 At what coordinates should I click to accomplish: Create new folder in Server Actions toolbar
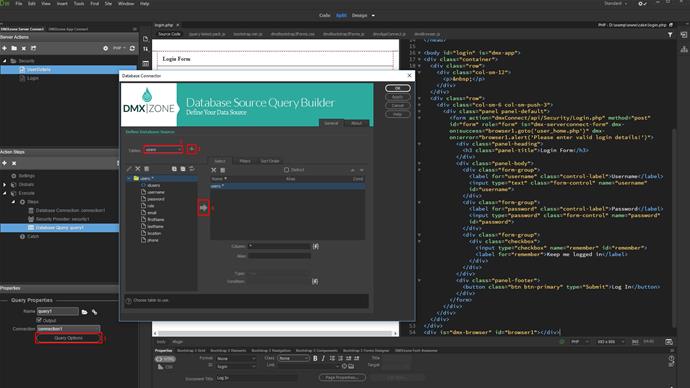pos(14,48)
